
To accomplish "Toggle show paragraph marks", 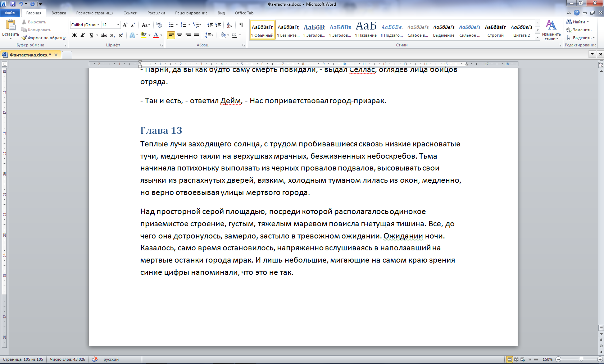I will [241, 25].
